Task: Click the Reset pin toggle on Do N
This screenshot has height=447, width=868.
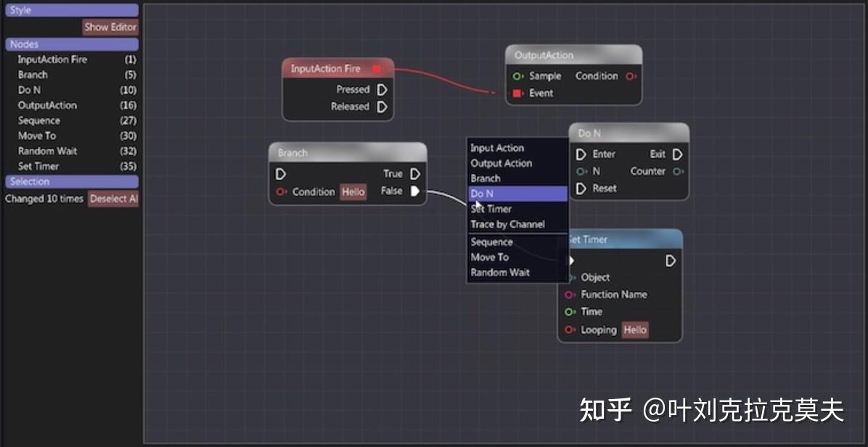Action: (x=581, y=188)
